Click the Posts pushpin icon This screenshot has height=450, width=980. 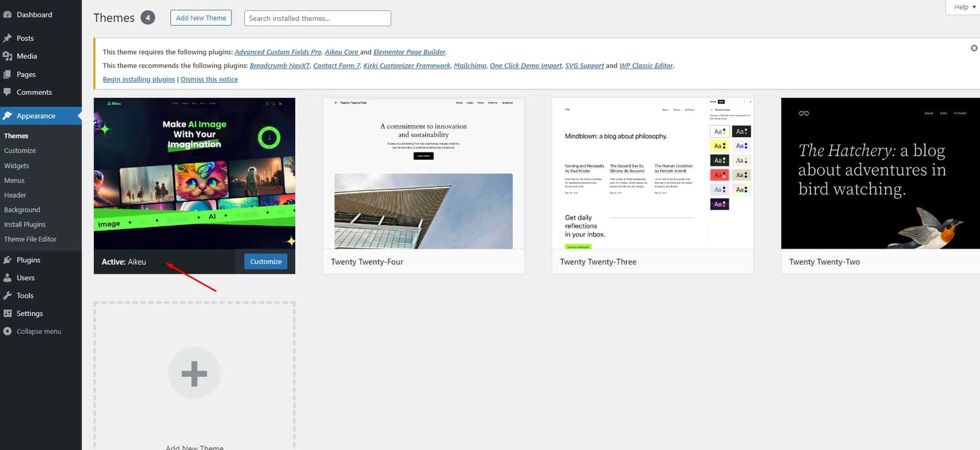[7, 38]
